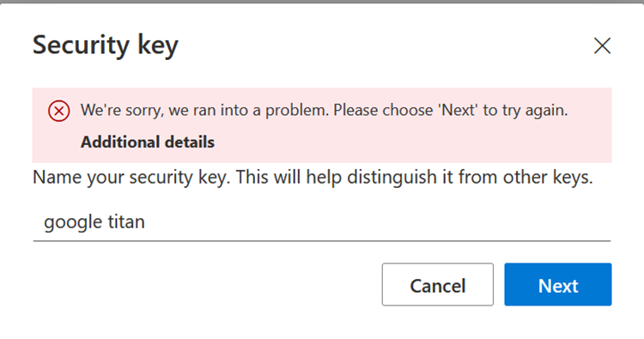644x339 pixels.
Task: Place the cursor after 'titan' in the name field
Action: (x=147, y=222)
